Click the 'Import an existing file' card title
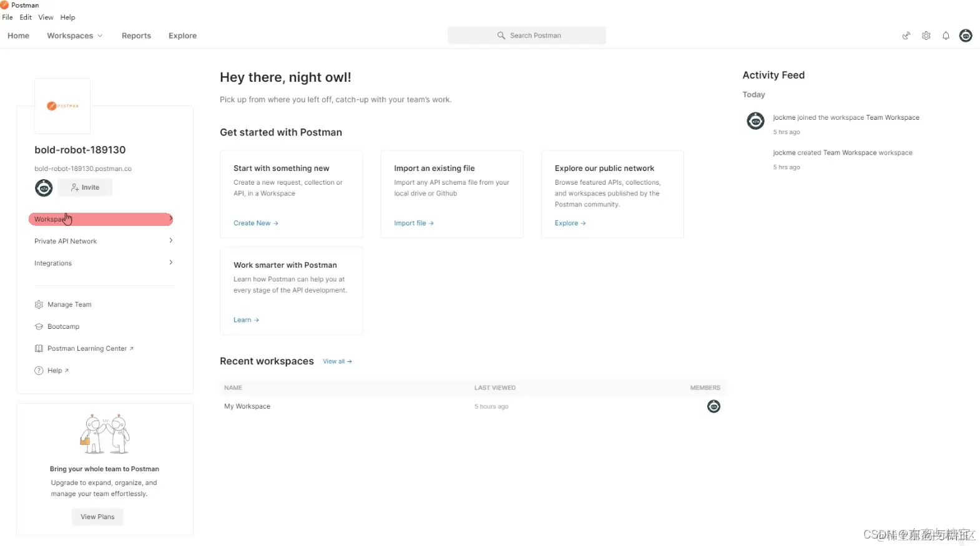980x546 pixels. 434,168
